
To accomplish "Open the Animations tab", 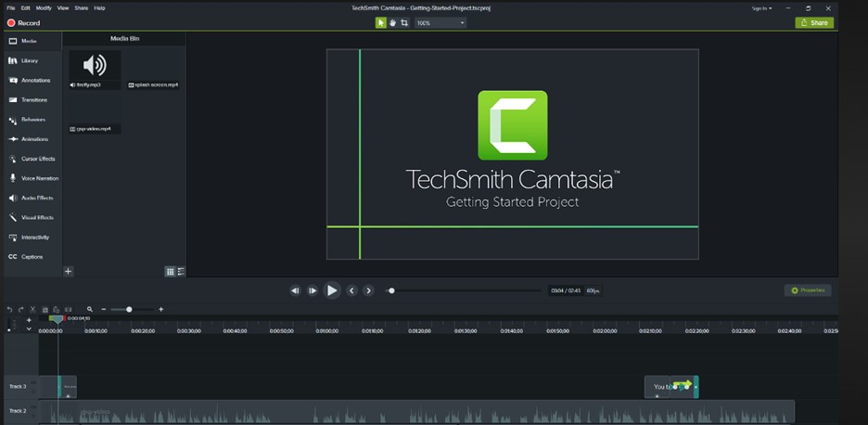I will pos(32,139).
